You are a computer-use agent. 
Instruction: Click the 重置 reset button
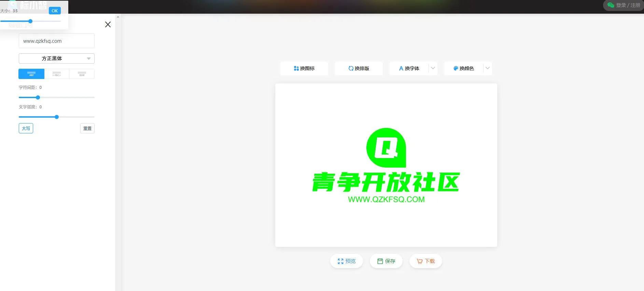pos(87,128)
